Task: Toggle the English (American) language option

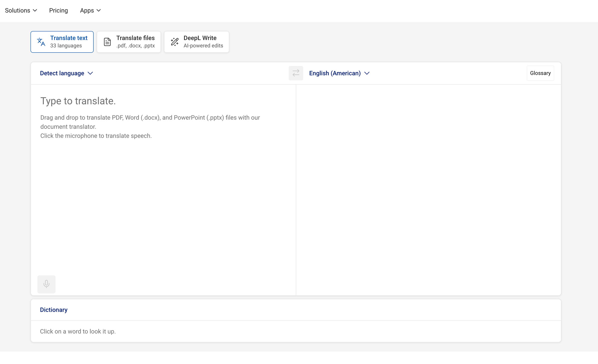Action: (x=340, y=73)
